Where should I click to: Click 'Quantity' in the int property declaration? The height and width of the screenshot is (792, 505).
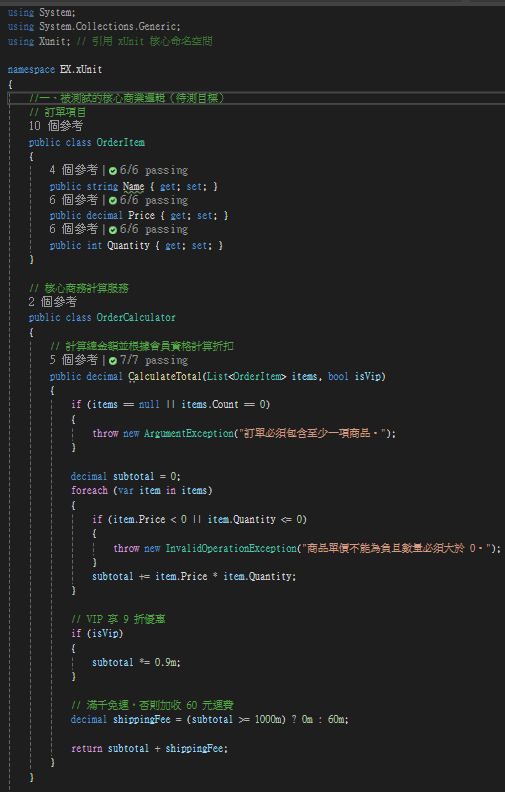128,245
